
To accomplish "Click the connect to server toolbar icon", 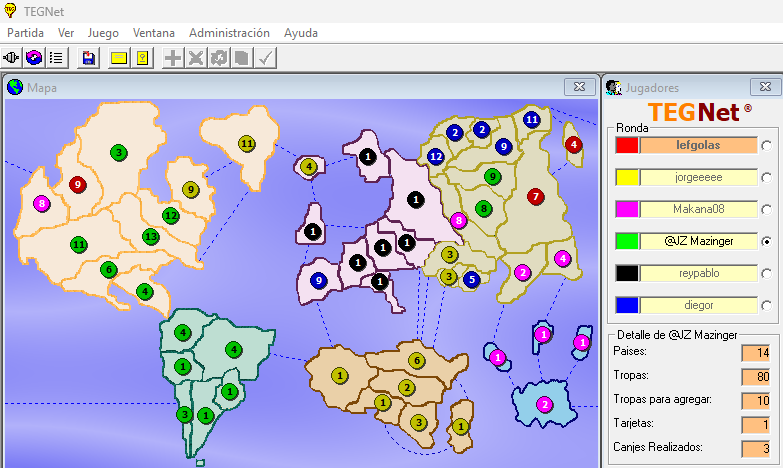I will [x=11, y=58].
